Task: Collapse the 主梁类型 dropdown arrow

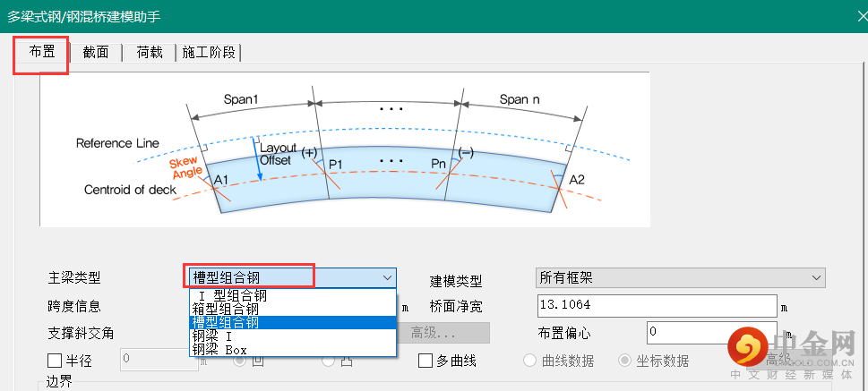Action: pos(386,277)
